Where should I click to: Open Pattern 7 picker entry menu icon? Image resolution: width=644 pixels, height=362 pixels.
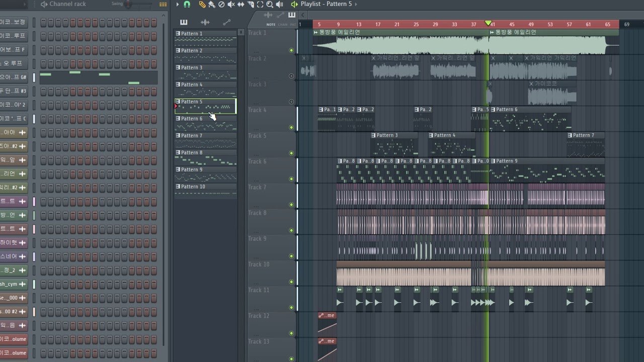pyautogui.click(x=178, y=136)
